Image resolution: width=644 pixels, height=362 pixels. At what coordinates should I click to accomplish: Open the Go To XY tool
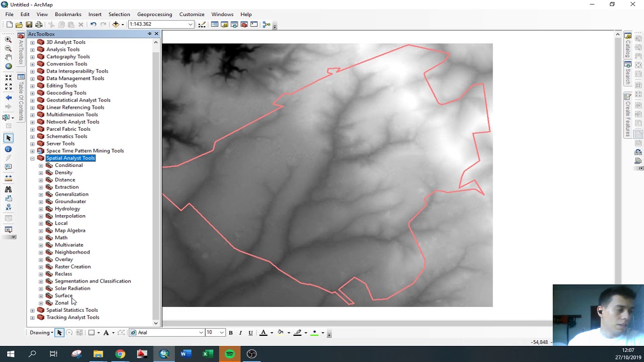click(x=8, y=207)
